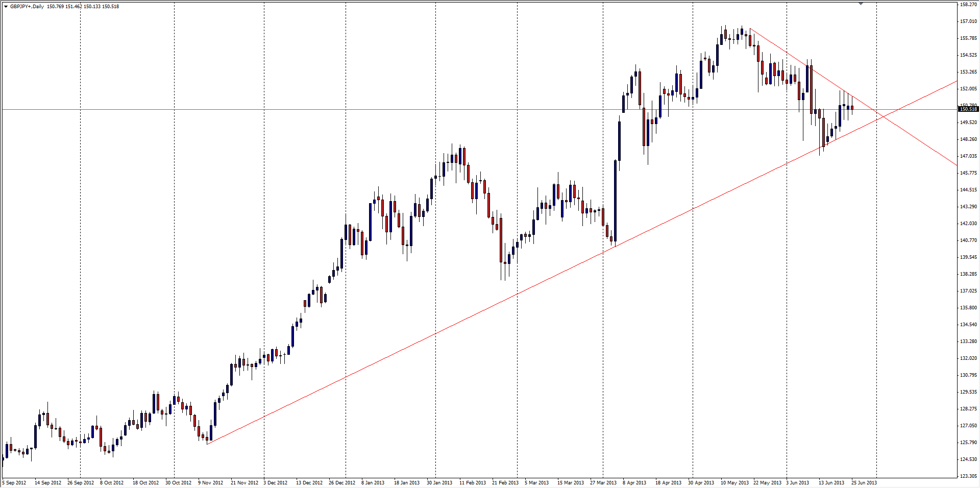Click the 26 Sep 2012 date label
980x488 pixels.
click(x=81, y=483)
